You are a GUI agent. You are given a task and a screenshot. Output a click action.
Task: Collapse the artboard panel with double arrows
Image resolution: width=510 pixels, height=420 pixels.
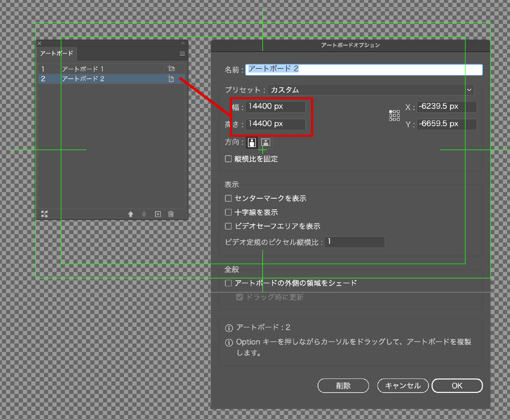point(183,43)
